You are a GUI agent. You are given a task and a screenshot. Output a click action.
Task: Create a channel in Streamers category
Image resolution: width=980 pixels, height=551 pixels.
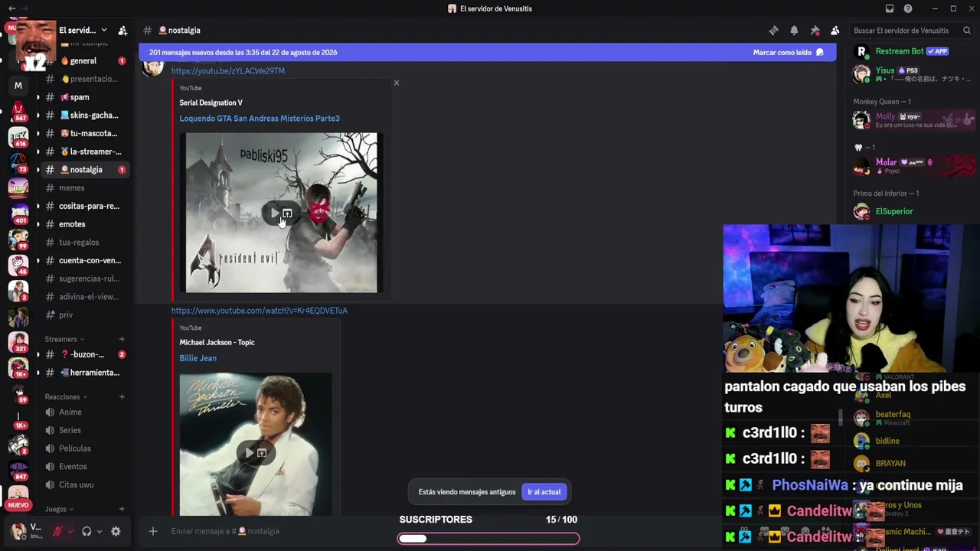122,339
